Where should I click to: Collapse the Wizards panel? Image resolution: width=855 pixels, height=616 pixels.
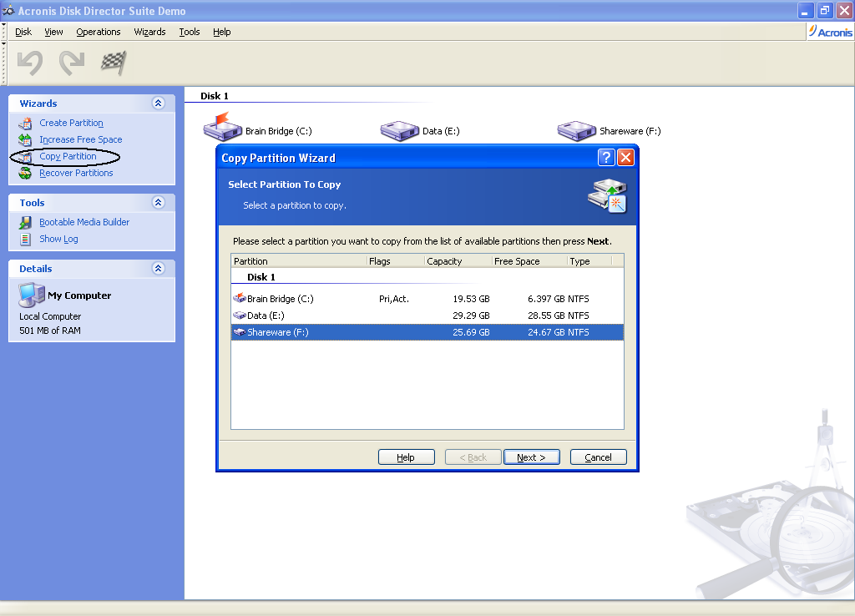pos(158,103)
